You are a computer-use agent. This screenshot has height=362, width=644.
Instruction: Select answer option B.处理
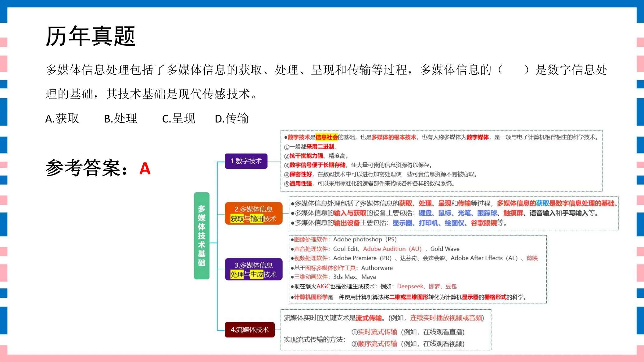tap(121, 119)
